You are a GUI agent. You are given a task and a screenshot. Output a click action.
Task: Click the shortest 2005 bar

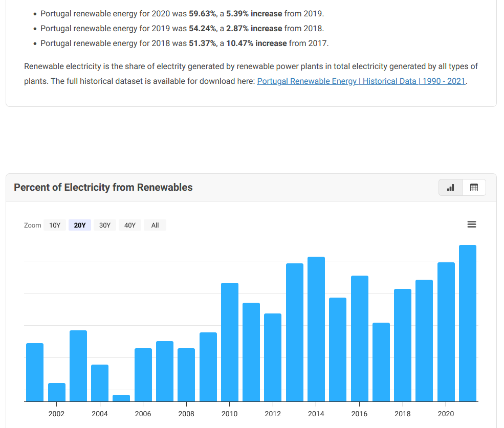[x=121, y=398]
